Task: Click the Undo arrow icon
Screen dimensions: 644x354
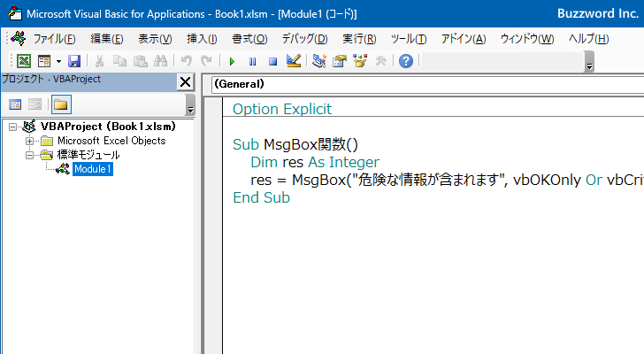Action: coord(186,61)
